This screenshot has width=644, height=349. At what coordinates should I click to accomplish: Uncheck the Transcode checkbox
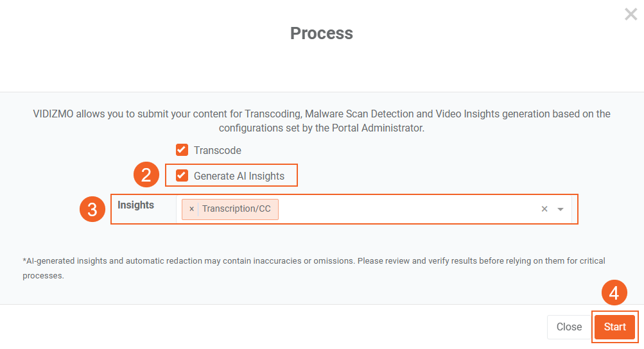pos(182,150)
